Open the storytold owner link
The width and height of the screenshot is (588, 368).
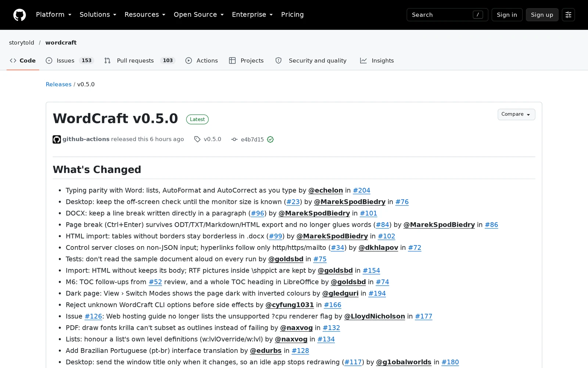[x=22, y=43]
